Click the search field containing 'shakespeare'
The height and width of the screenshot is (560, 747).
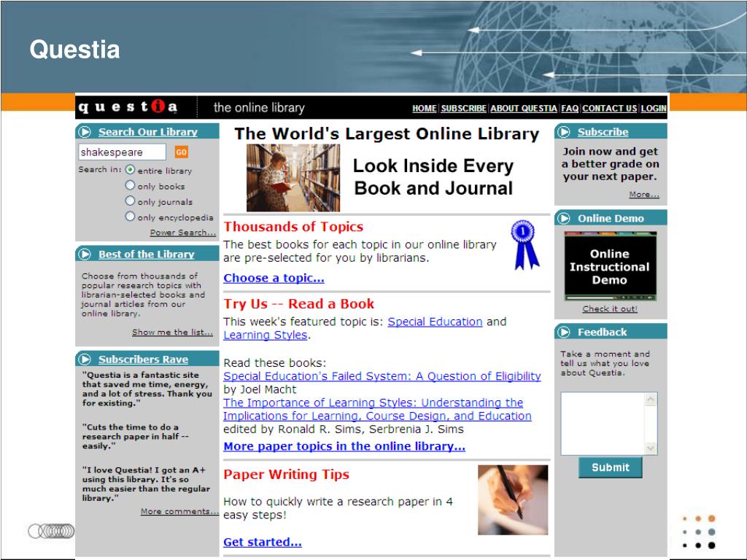(x=122, y=152)
